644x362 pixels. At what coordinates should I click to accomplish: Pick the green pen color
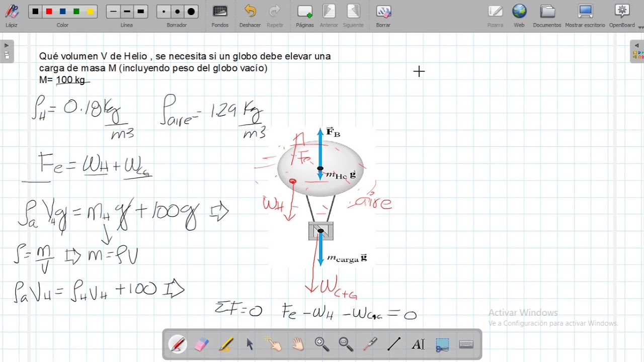tap(76, 12)
